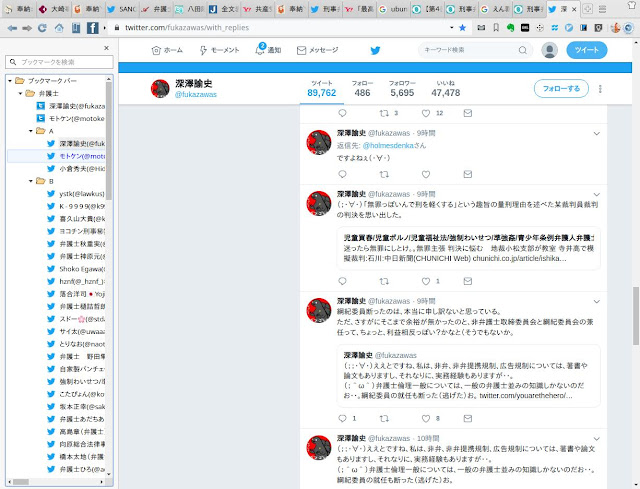Click the bookmarks panel horizontal scrollbar
The image size is (640, 489).
pyautogui.click(x=20, y=482)
